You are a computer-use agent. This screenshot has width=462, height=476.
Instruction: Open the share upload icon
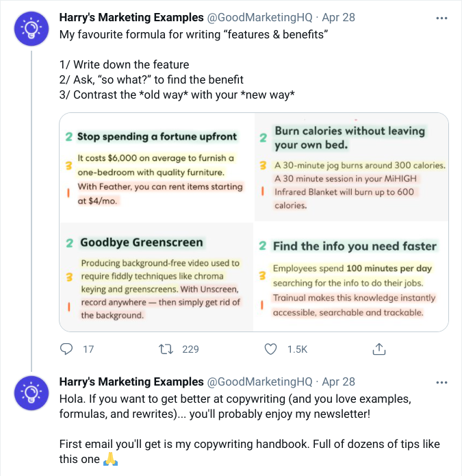click(x=378, y=349)
